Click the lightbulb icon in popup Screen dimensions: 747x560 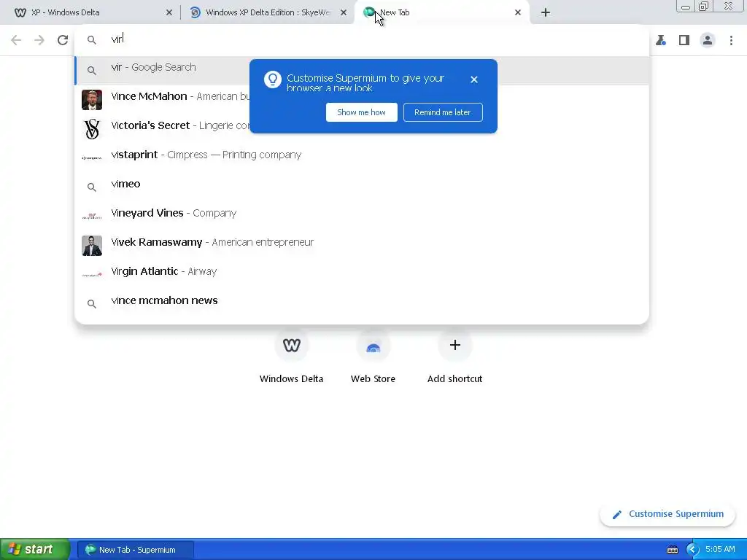(273, 79)
